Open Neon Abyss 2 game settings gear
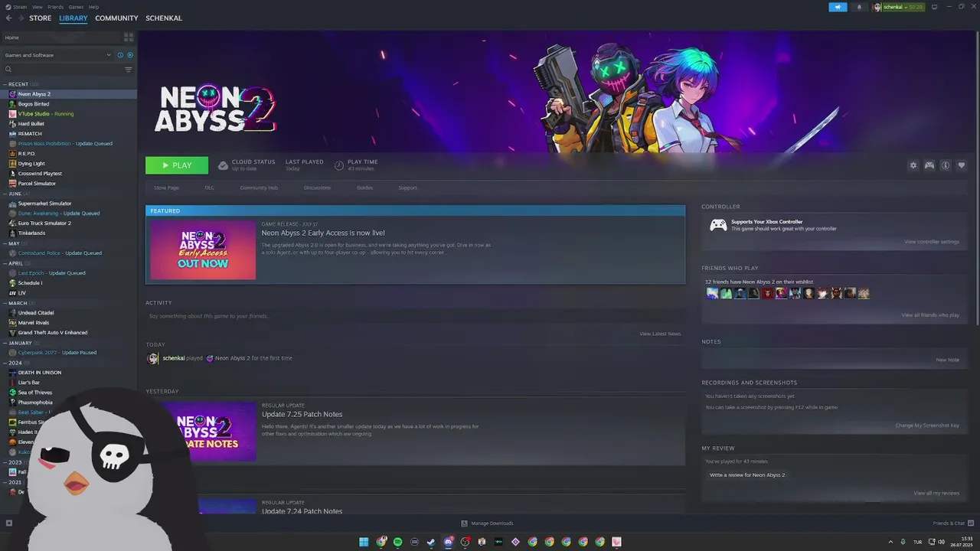980x551 pixels. point(913,165)
